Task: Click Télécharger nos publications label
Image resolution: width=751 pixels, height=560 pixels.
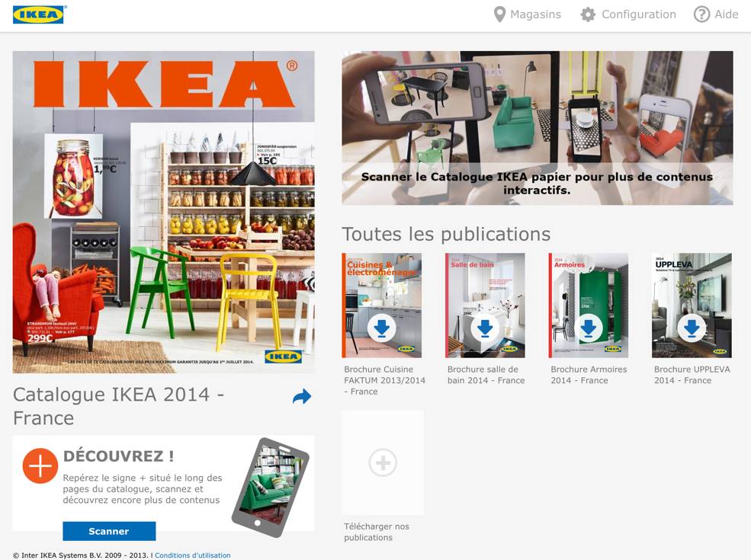Action: tap(377, 532)
